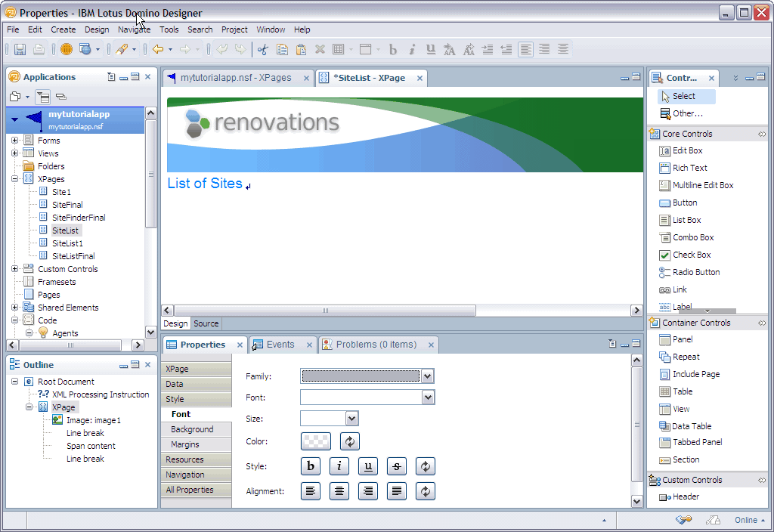Open the font Family dropdown

tap(429, 376)
